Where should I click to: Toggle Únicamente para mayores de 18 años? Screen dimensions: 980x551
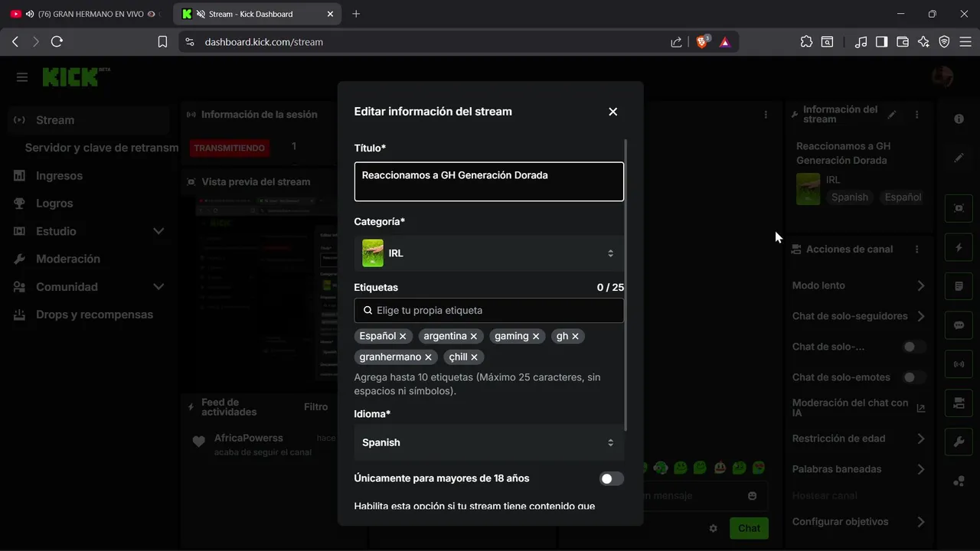(611, 479)
